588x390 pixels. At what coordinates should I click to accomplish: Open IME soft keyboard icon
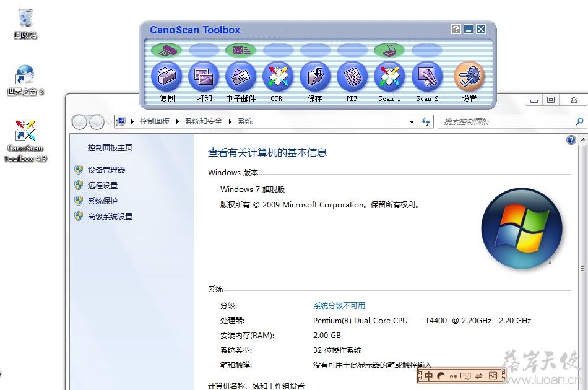pyautogui.click(x=465, y=376)
